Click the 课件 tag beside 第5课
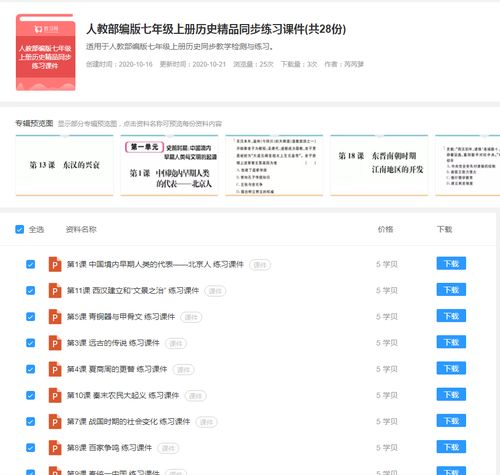 tap(191, 317)
